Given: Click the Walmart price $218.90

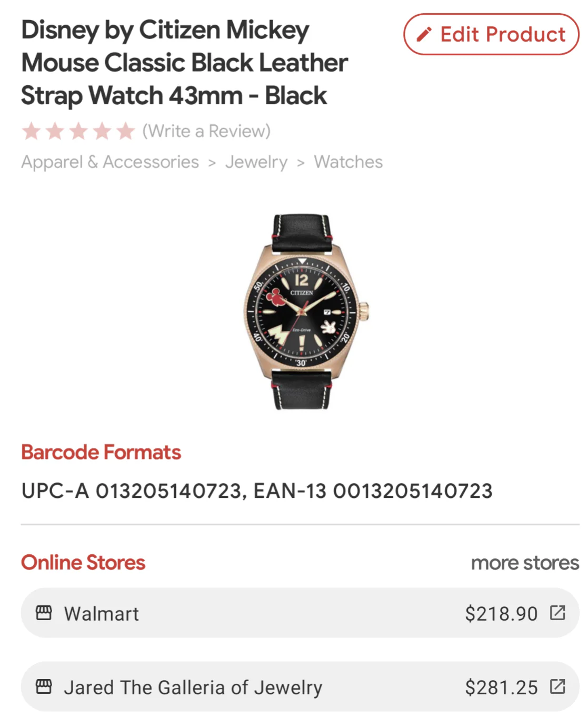Looking at the screenshot, I should [x=501, y=614].
